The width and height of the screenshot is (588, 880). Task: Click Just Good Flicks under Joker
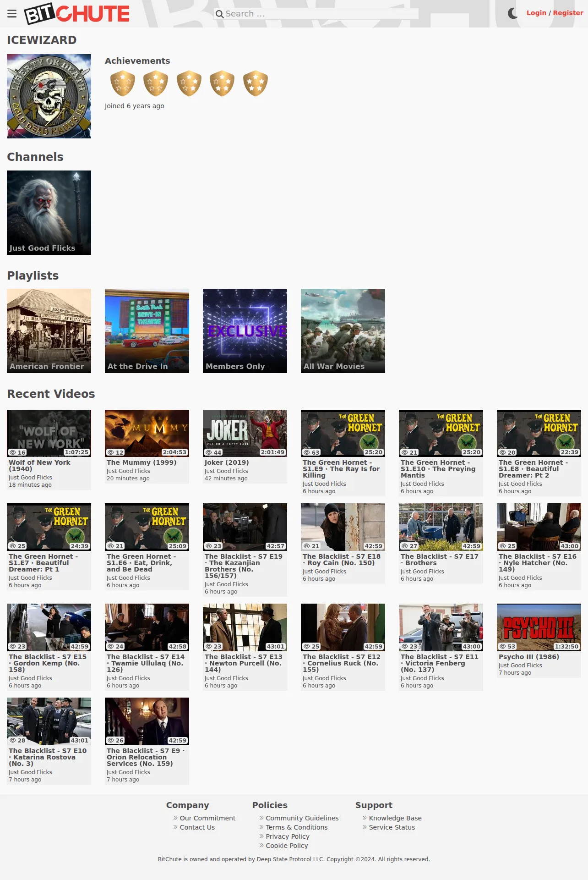click(x=226, y=471)
